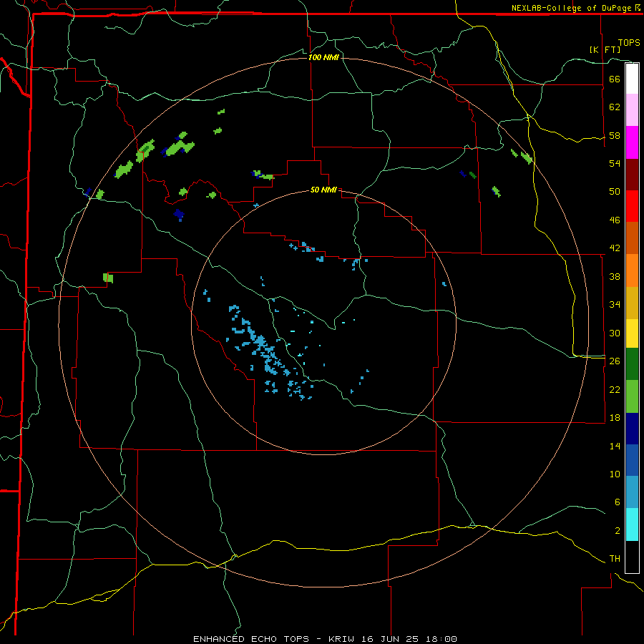This screenshot has height=644, width=644.
Task: Click the magenta band between 54 and 58
Action: click(x=632, y=142)
